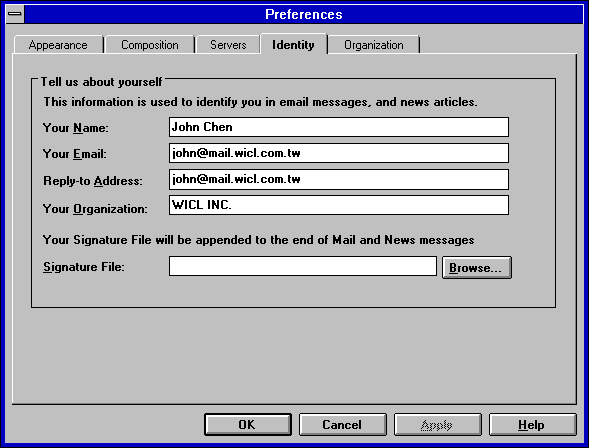
Task: Open the Browse... file chooser button
Action: click(x=477, y=267)
